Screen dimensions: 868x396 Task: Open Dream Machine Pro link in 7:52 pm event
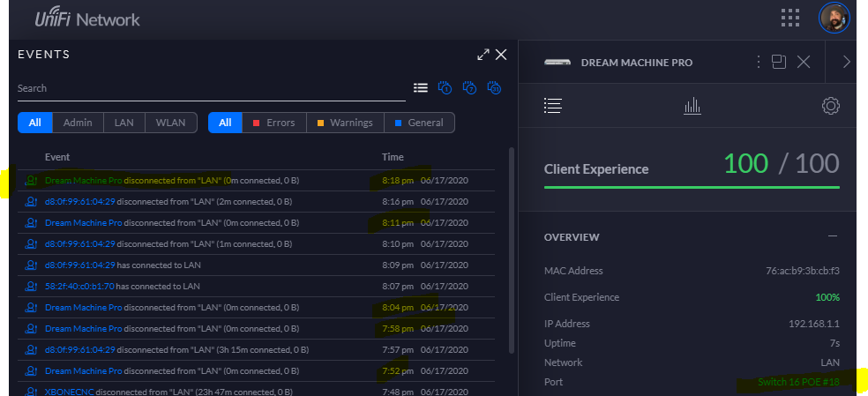[x=83, y=371]
